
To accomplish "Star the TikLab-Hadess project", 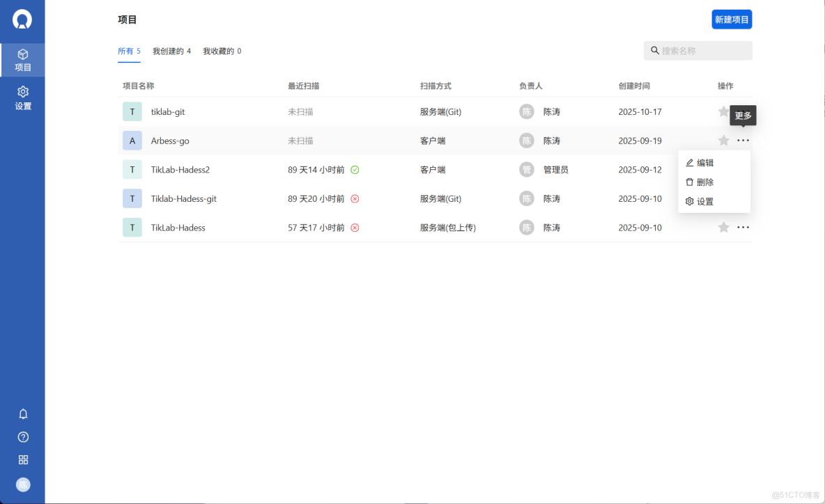I will click(x=723, y=227).
